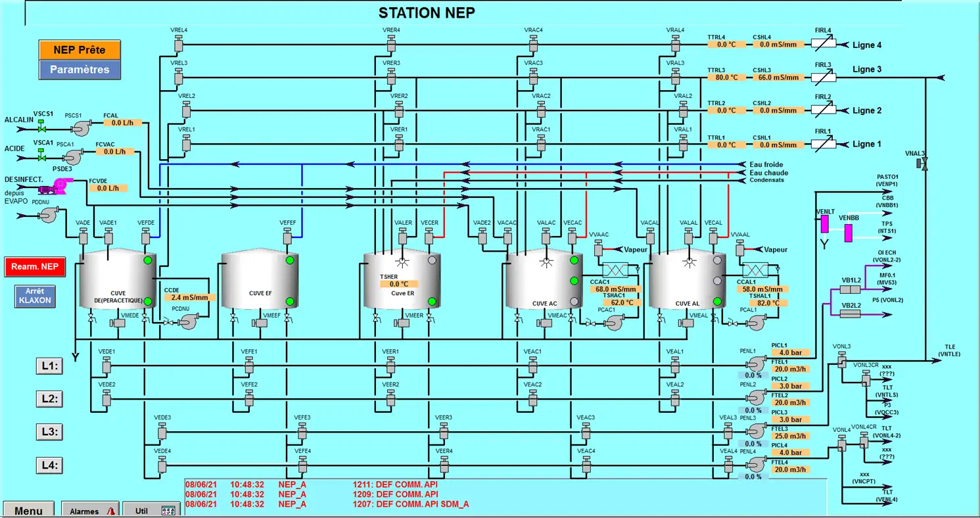
Task: Select the PENL3 line pump
Action: point(757,431)
